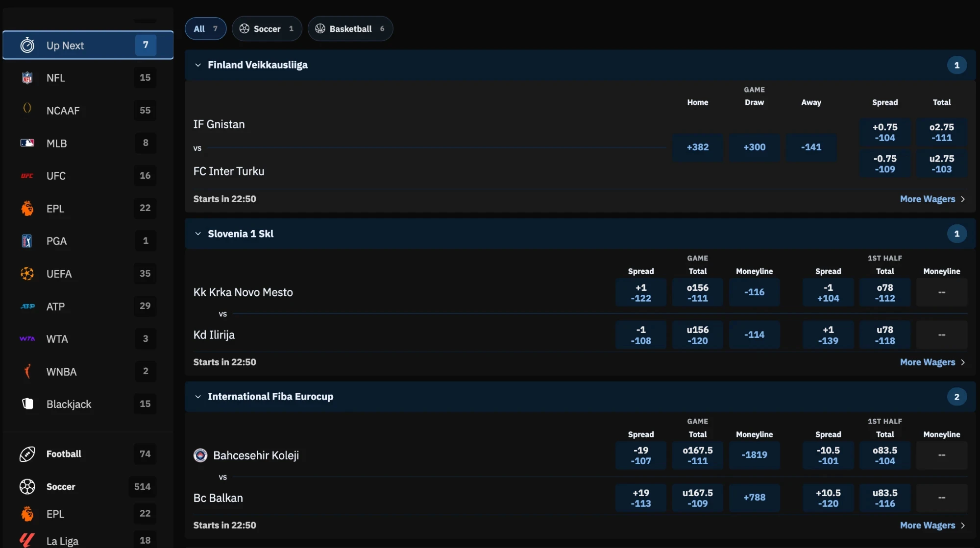Select Bahcesehir Koleji -1819 moneyline
Viewport: 980px width, 548px height.
coord(754,455)
